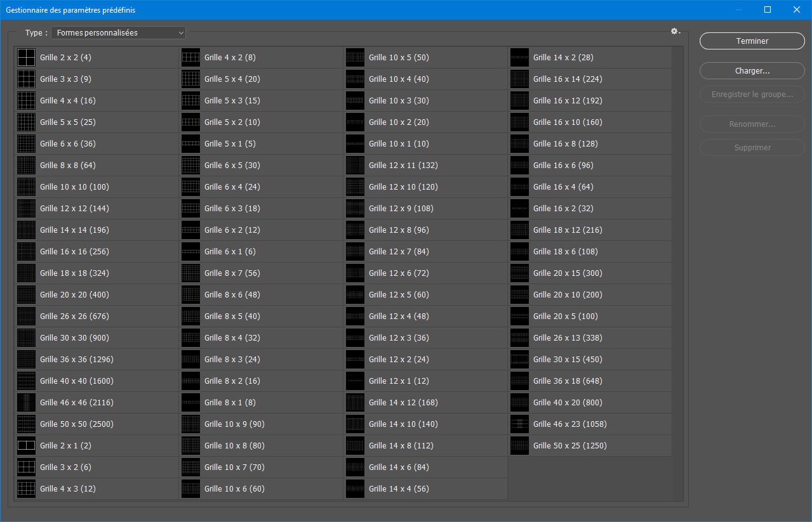
Task: Maximize the preset manager dialog window
Action: point(767,10)
